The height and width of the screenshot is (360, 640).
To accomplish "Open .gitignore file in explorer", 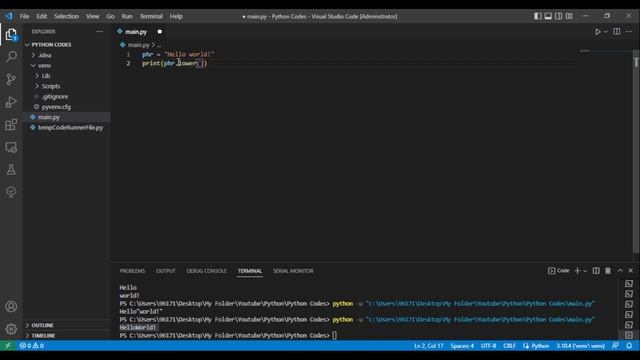I will 55,96.
